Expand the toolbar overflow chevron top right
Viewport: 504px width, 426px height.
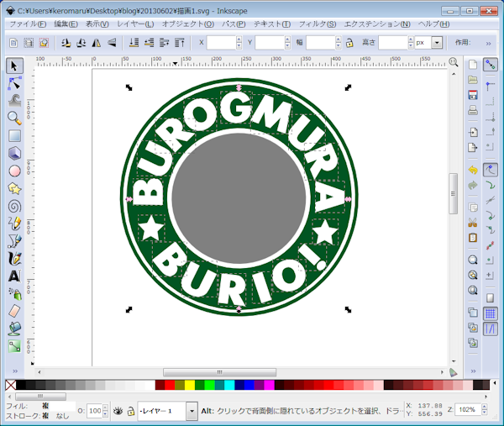488,44
